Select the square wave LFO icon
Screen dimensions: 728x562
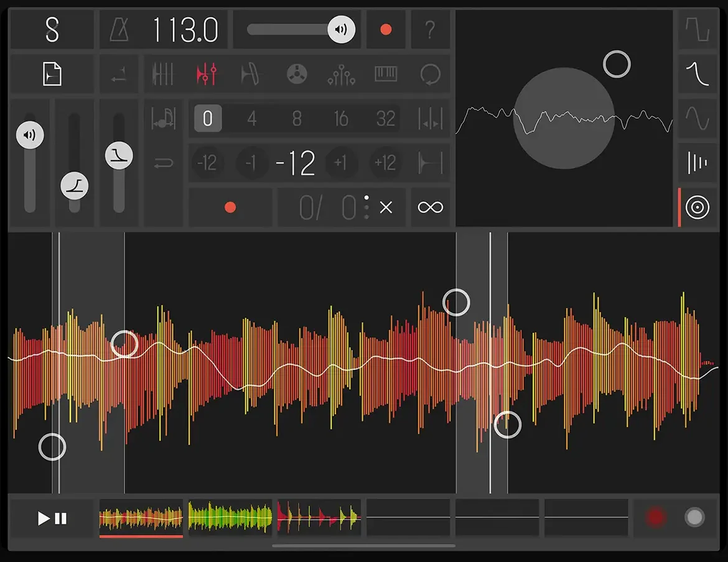[x=698, y=30]
